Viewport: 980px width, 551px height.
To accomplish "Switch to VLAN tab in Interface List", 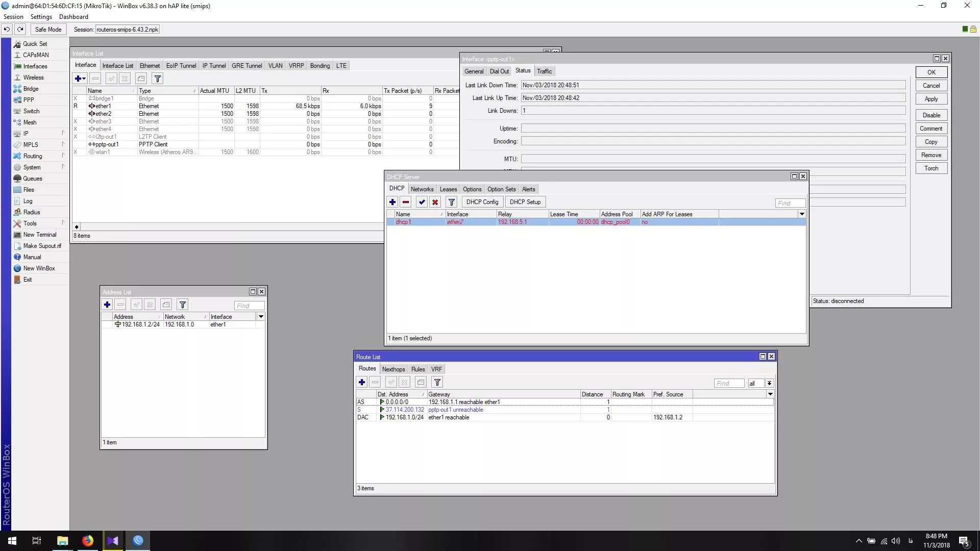I will 275,66.
